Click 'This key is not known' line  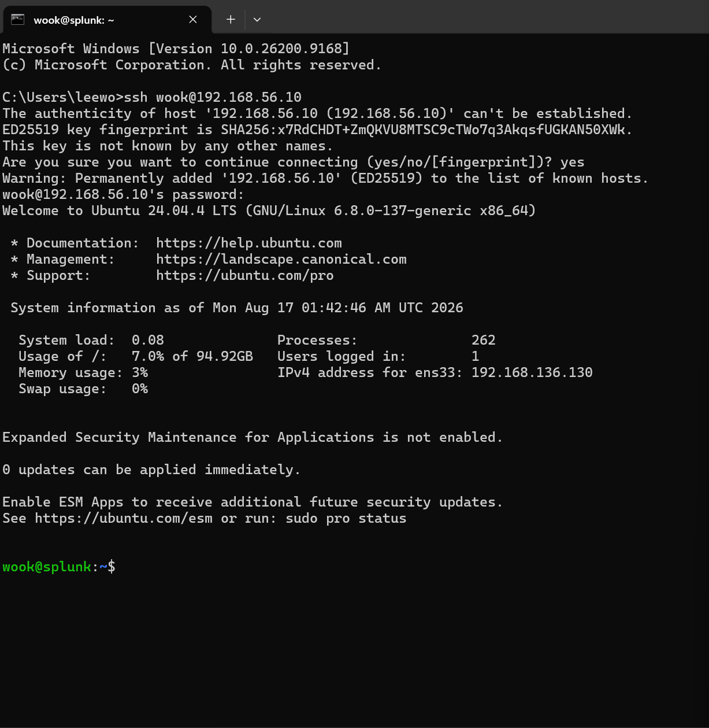pyautogui.click(x=168, y=146)
